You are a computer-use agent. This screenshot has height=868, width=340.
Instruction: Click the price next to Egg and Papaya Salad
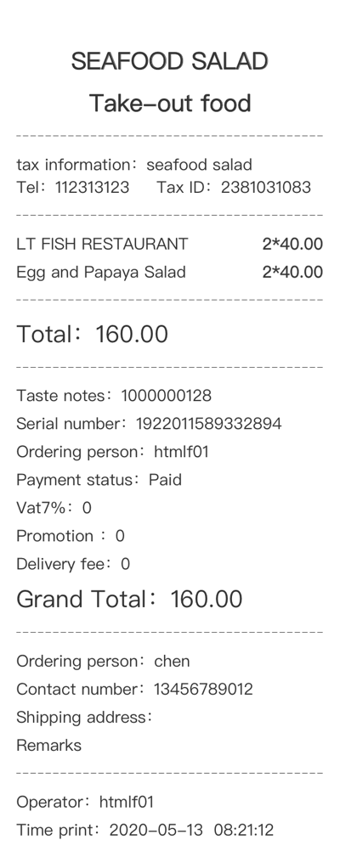click(292, 273)
